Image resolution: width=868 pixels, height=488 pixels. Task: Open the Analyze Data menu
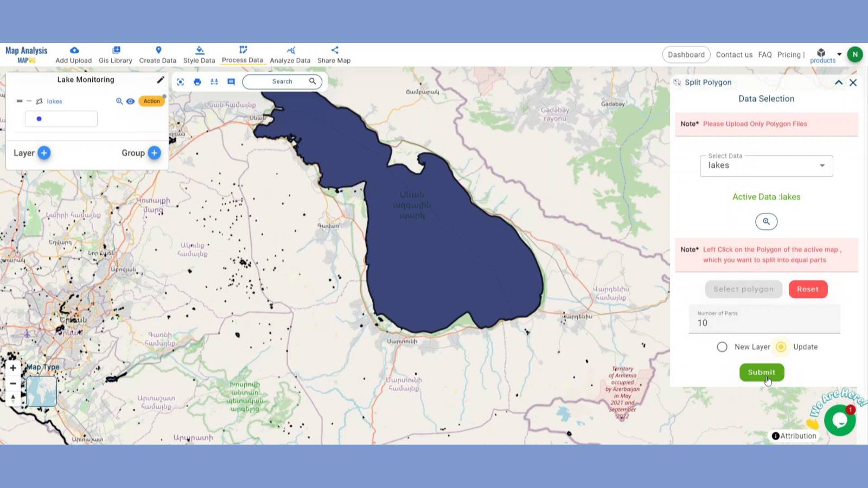[x=290, y=55]
